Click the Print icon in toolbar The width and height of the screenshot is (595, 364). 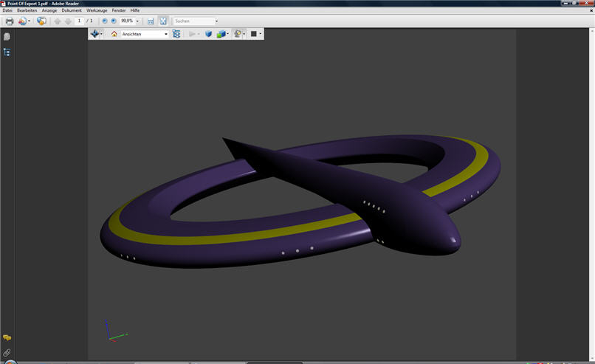coord(9,21)
